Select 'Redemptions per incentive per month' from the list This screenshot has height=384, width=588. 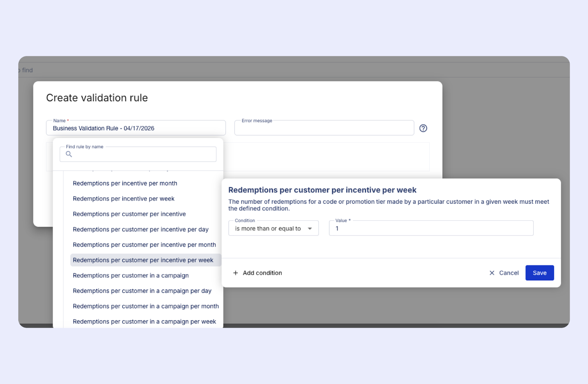pos(125,183)
